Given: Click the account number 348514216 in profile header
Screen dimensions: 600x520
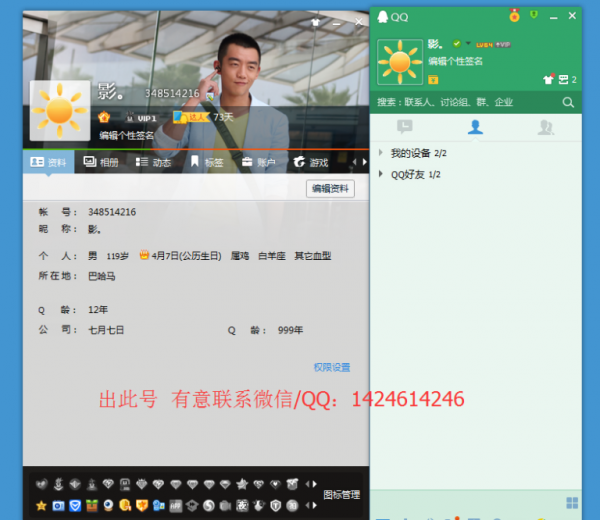Looking at the screenshot, I should pyautogui.click(x=172, y=93).
